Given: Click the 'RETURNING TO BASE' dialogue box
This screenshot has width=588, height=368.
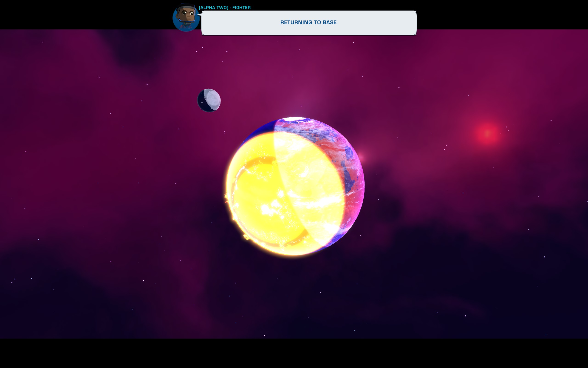Looking at the screenshot, I should [309, 23].
